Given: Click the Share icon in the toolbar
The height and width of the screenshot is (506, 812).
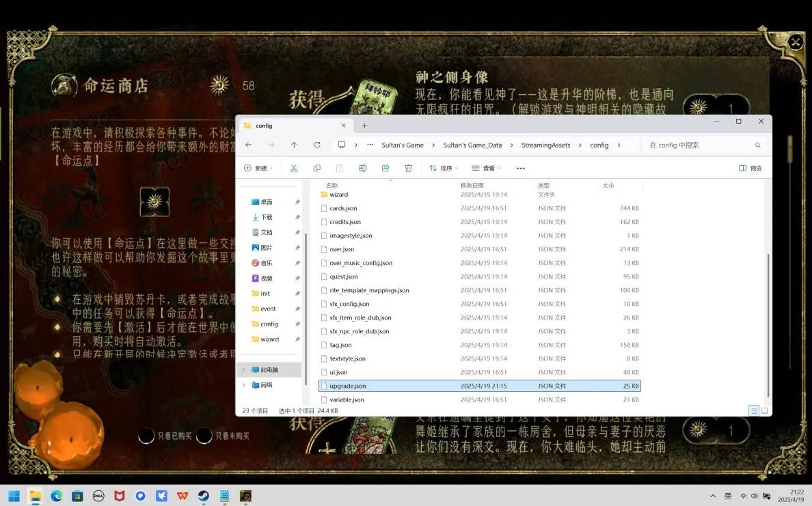Looking at the screenshot, I should coord(385,167).
